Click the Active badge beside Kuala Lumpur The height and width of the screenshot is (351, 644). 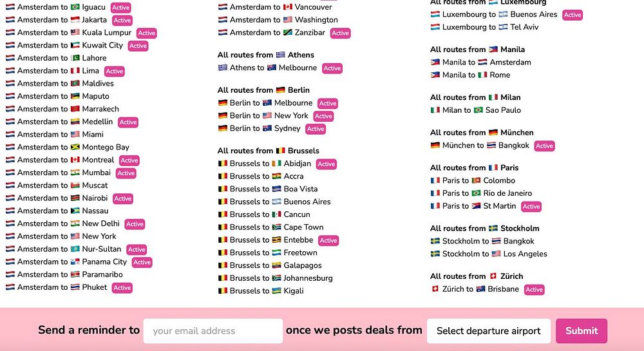(x=147, y=33)
